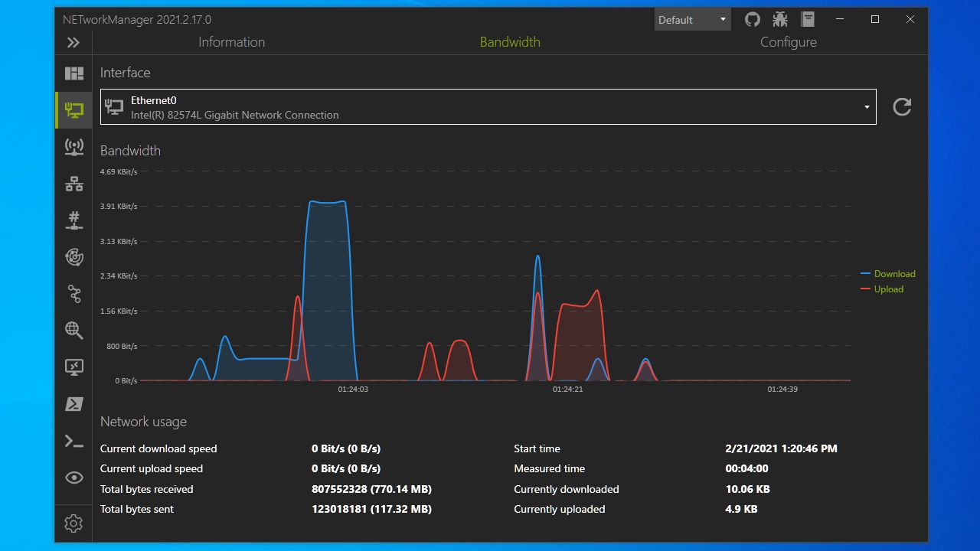Click the 01:24:39 time axis label

coord(782,390)
